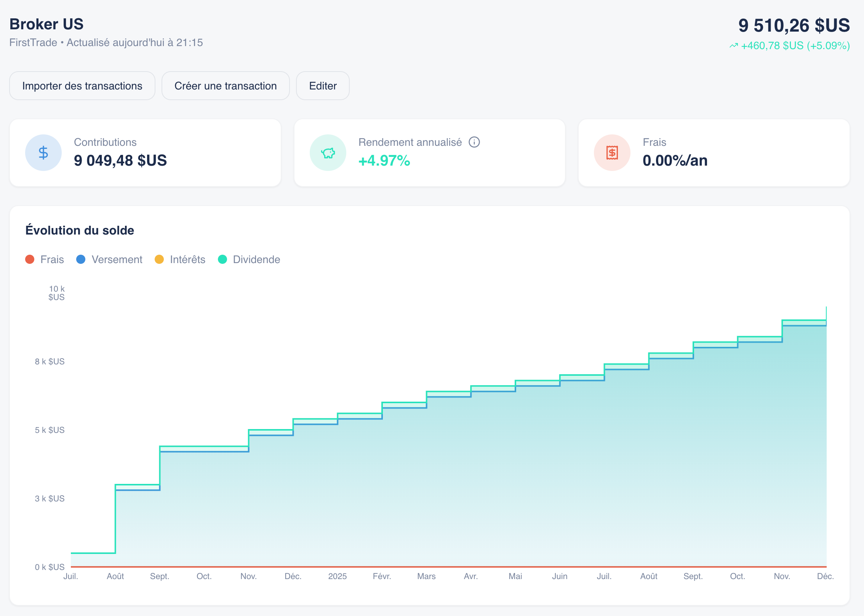This screenshot has height=616, width=864.
Task: Click the blue Versement legend dot
Action: click(x=81, y=260)
